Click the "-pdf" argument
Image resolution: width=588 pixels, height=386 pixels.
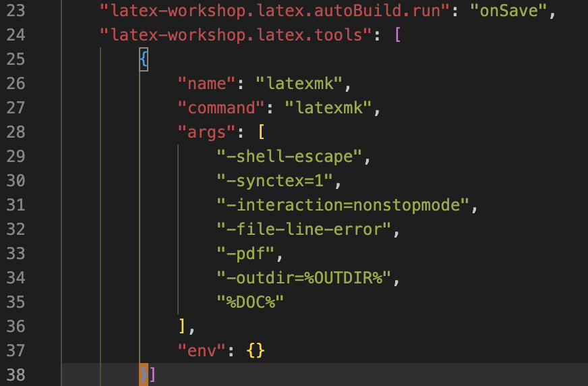click(245, 254)
